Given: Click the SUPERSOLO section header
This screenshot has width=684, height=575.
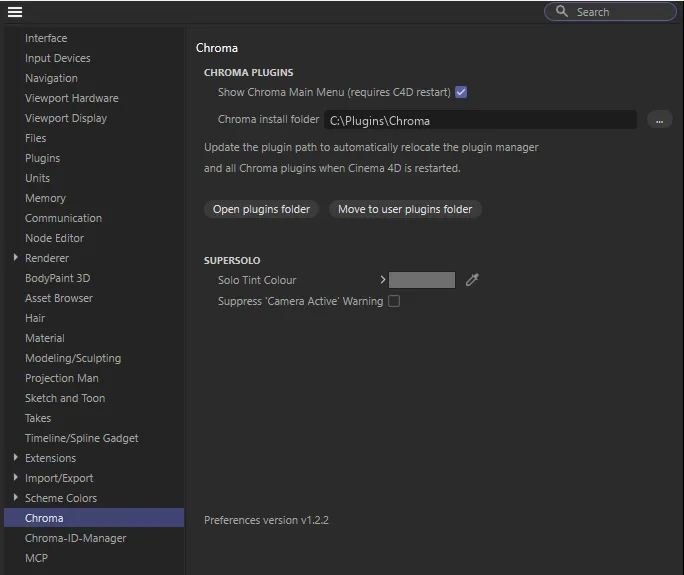Looking at the screenshot, I should (x=232, y=260).
